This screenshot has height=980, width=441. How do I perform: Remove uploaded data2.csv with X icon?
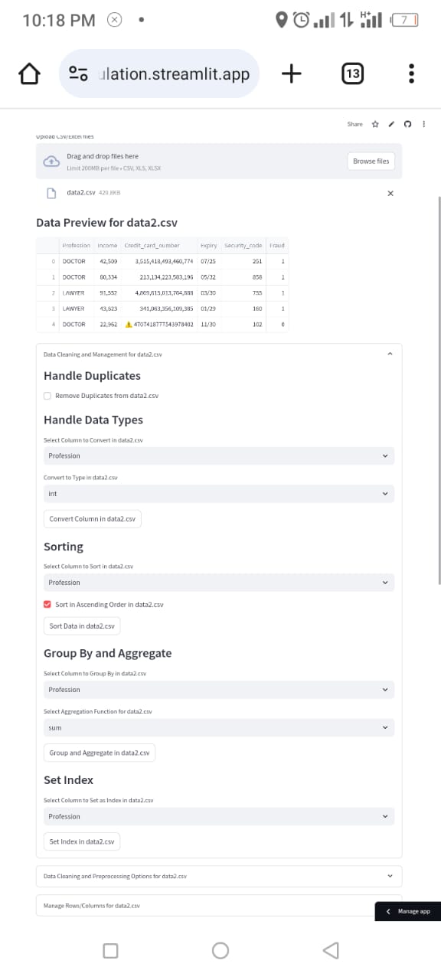click(x=390, y=193)
